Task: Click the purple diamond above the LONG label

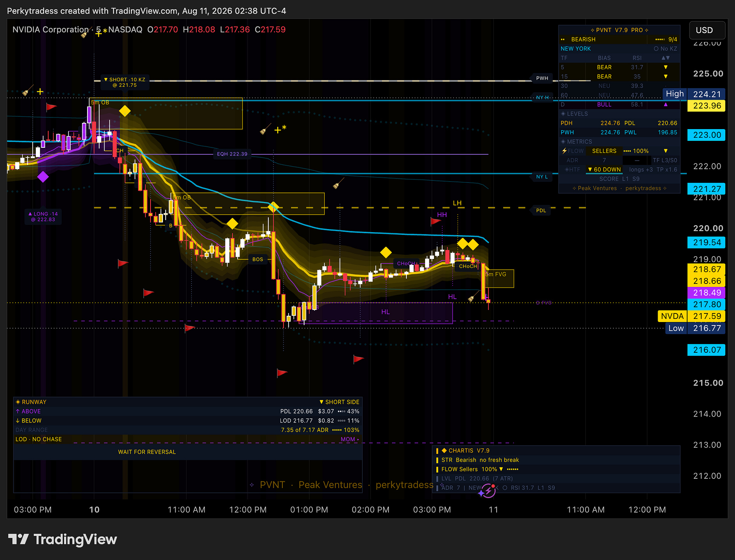Action: pos(43,177)
